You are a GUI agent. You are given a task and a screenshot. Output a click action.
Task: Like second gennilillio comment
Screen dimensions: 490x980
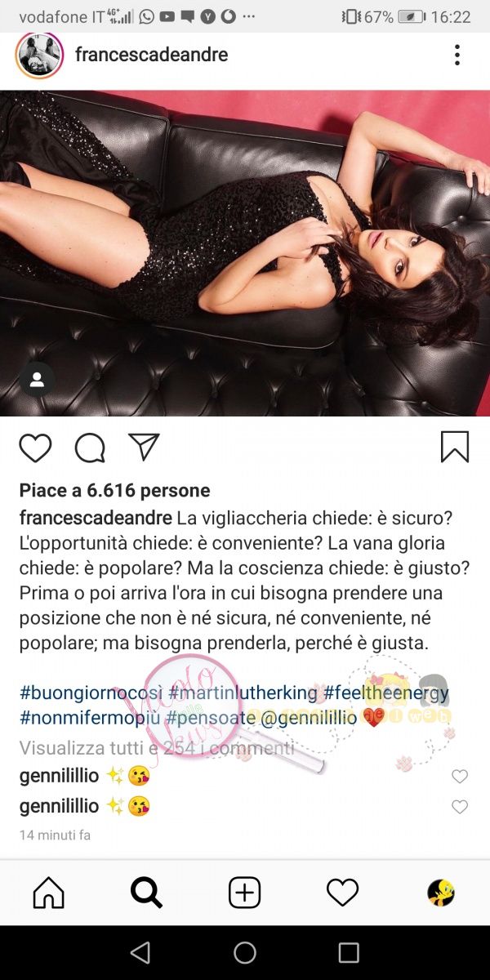[x=460, y=807]
